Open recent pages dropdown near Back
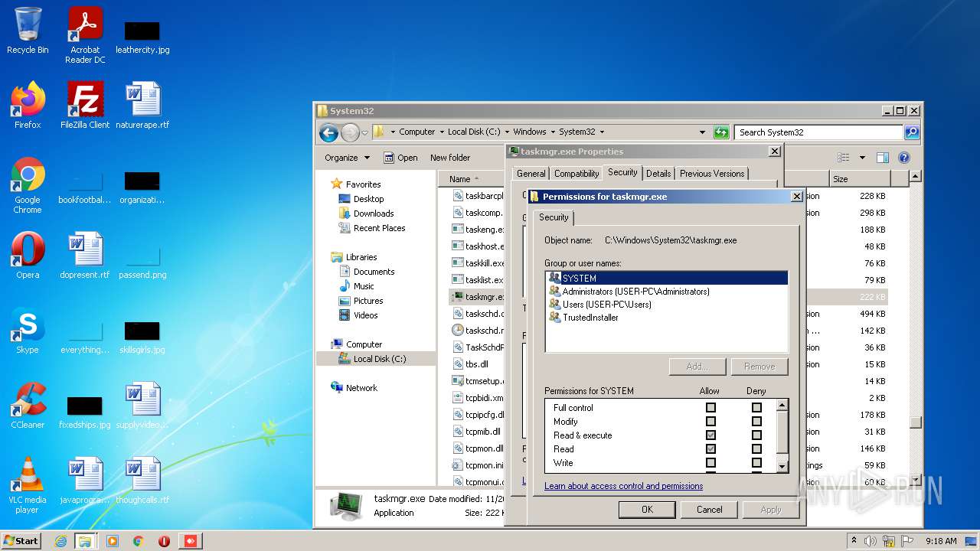The width and height of the screenshot is (980, 551). (x=365, y=132)
